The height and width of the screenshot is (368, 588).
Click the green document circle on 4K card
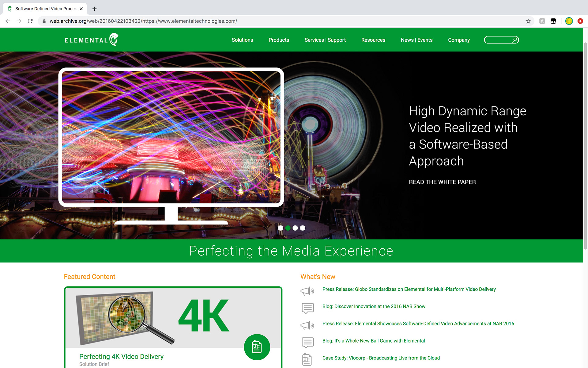pos(257,347)
